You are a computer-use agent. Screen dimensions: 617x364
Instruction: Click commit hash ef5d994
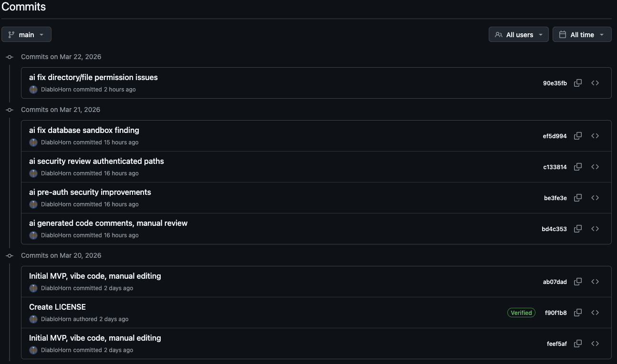coord(555,136)
